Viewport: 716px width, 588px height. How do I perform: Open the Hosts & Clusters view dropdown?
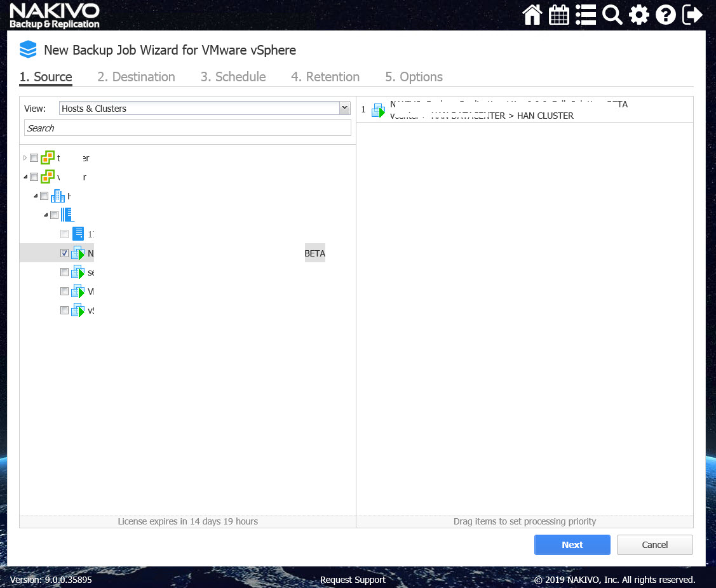pos(205,109)
